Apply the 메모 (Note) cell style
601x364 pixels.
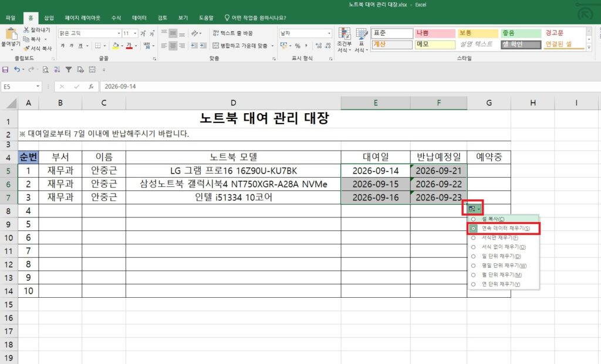(x=435, y=45)
